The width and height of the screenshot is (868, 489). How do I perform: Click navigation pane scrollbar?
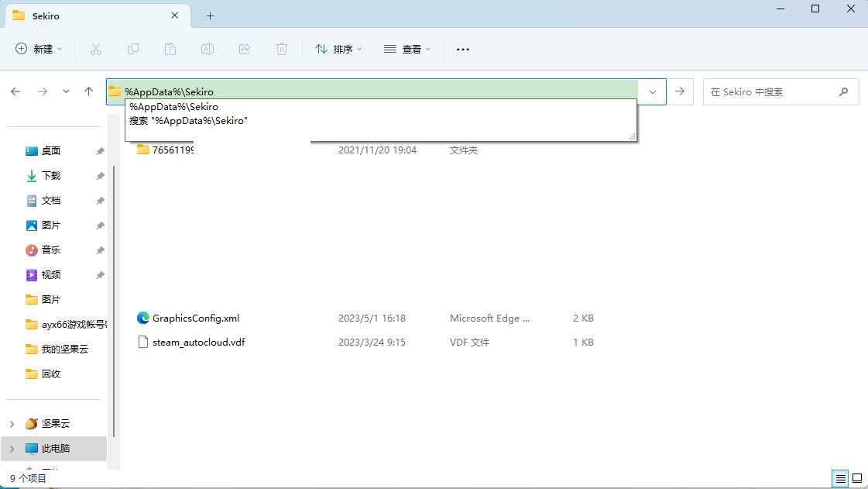pos(114,301)
